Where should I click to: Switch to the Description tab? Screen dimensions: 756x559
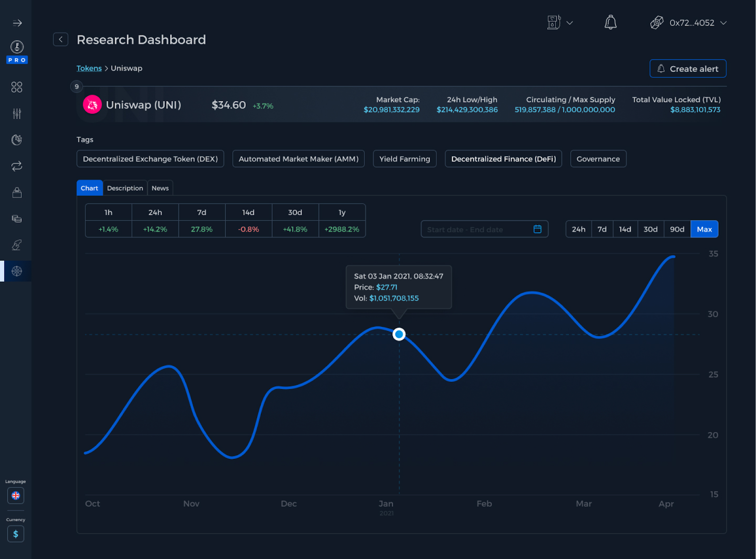pyautogui.click(x=125, y=188)
